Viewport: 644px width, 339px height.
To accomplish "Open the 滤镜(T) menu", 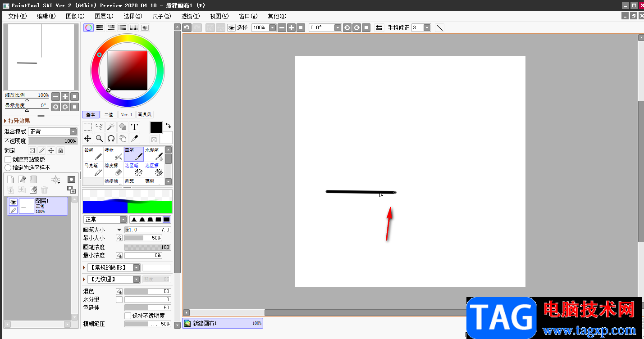I will click(190, 16).
